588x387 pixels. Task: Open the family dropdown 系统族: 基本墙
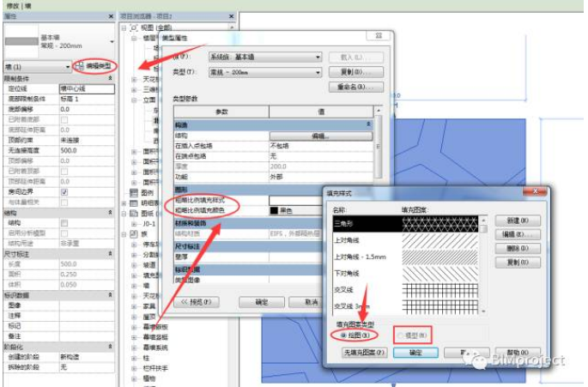click(x=265, y=57)
